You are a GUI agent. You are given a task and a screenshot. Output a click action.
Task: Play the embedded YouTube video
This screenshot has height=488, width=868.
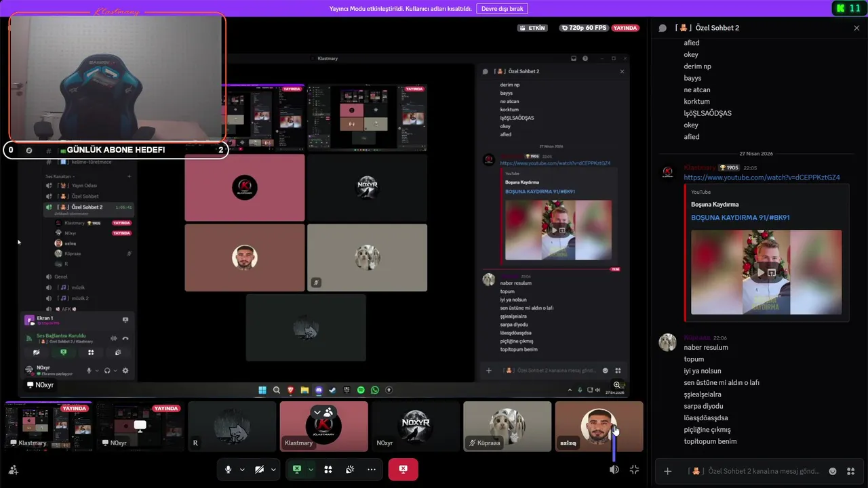(761, 272)
